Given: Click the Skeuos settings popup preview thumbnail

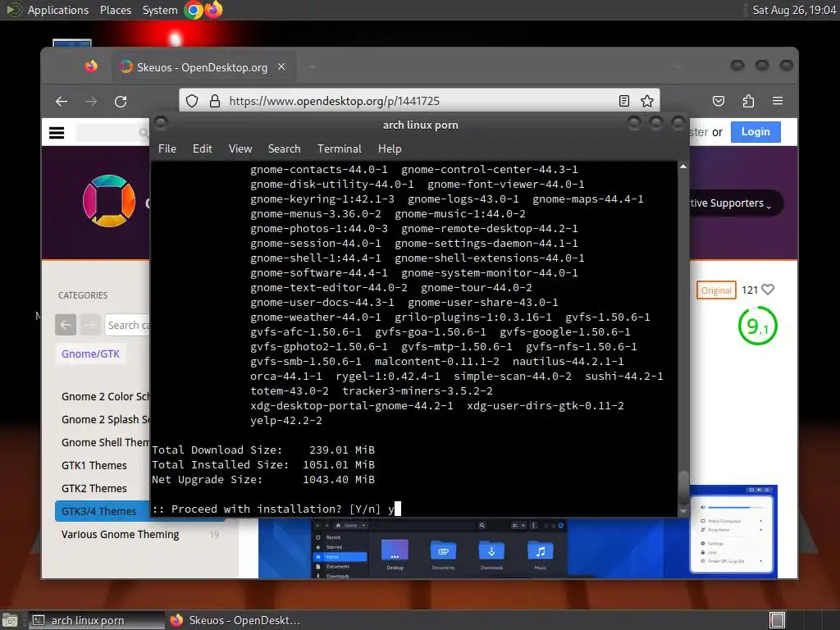Looking at the screenshot, I should point(732,533).
